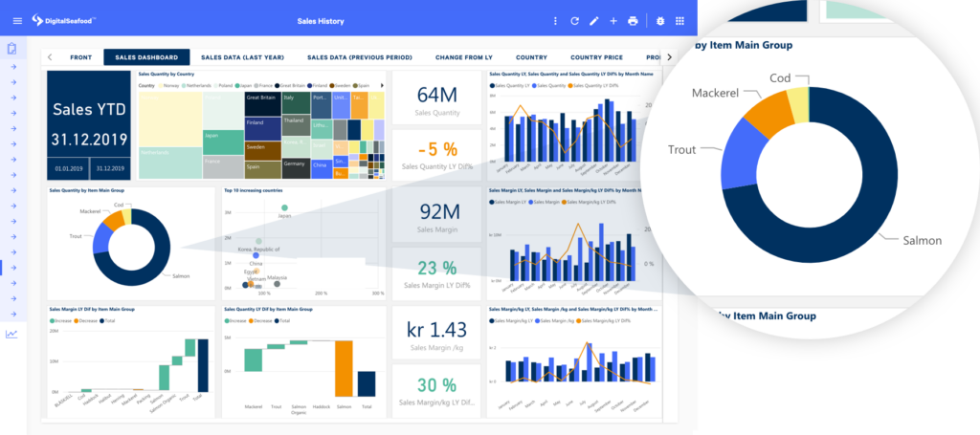
Task: Open the hamburger menu in the header
Action: [17, 21]
